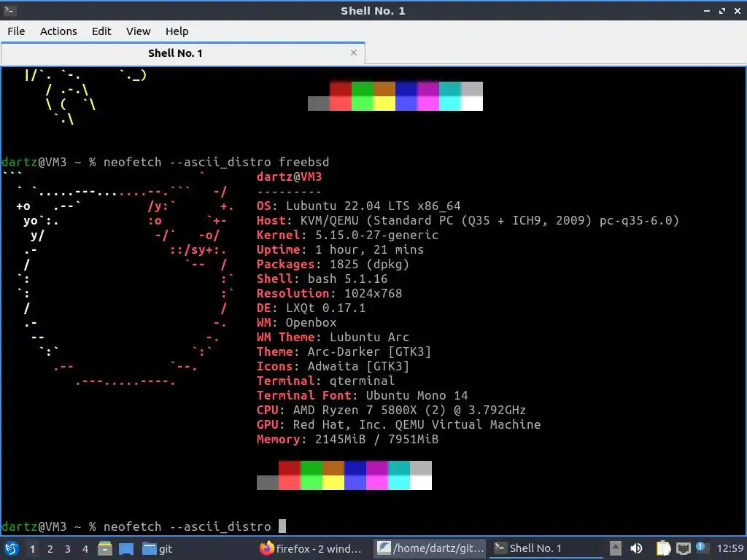
Task: Click the Kernel value '5.15.0-27-generic'
Action: point(376,235)
